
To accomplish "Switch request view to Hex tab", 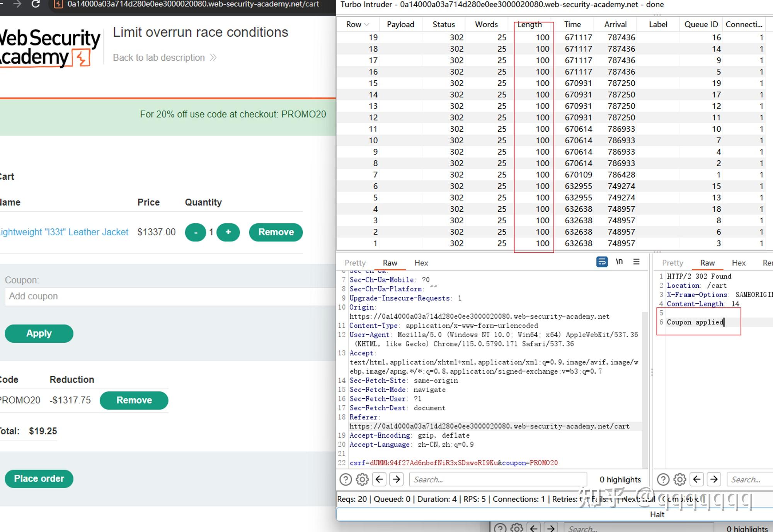I will (x=421, y=263).
